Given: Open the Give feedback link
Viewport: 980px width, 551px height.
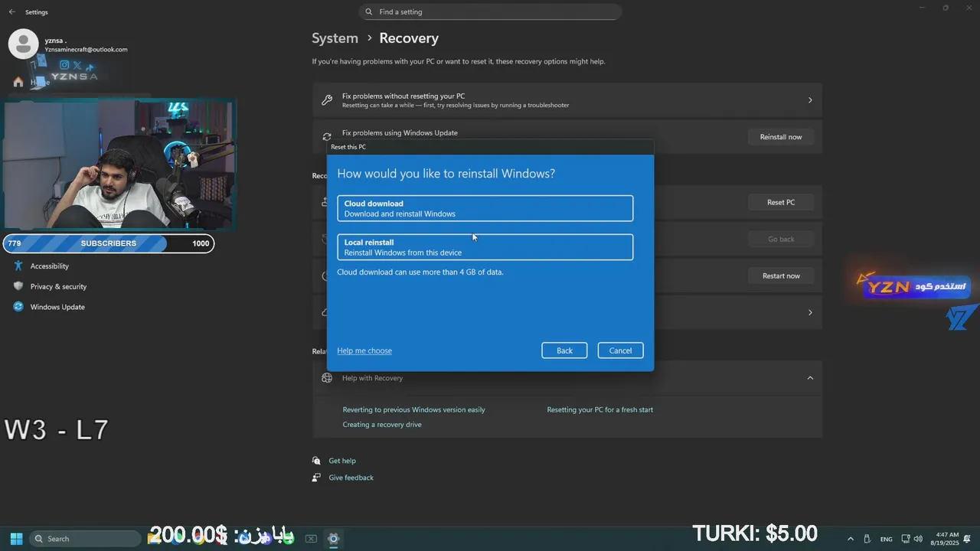Looking at the screenshot, I should click(351, 478).
